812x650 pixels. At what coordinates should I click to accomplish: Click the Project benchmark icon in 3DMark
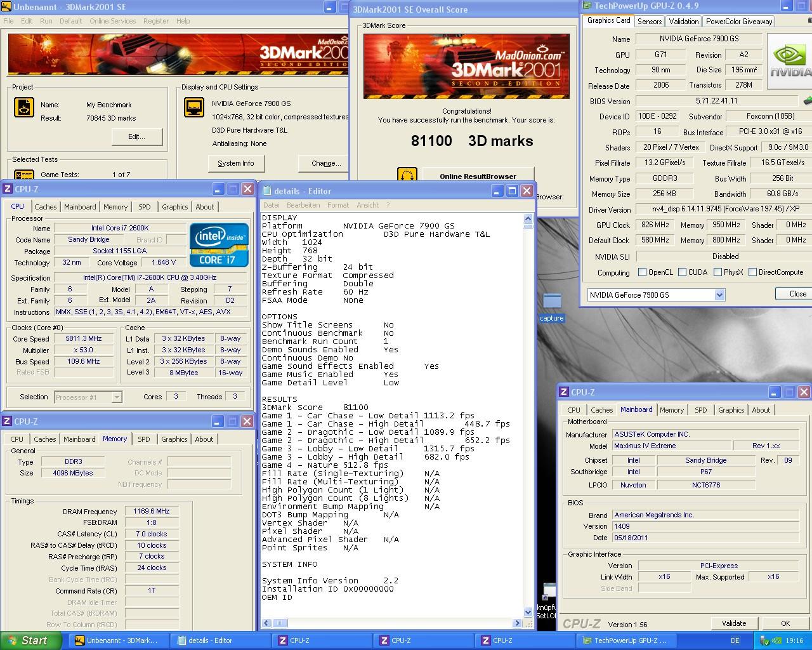coord(24,107)
